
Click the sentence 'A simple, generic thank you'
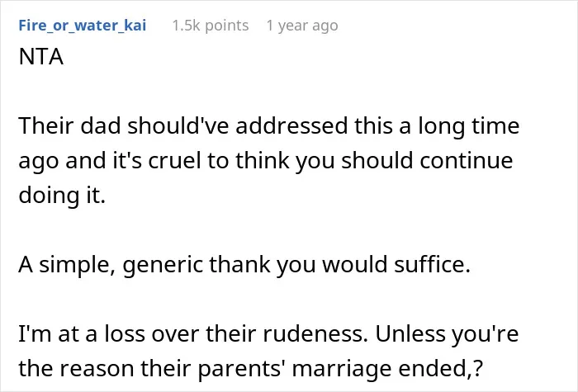(244, 265)
